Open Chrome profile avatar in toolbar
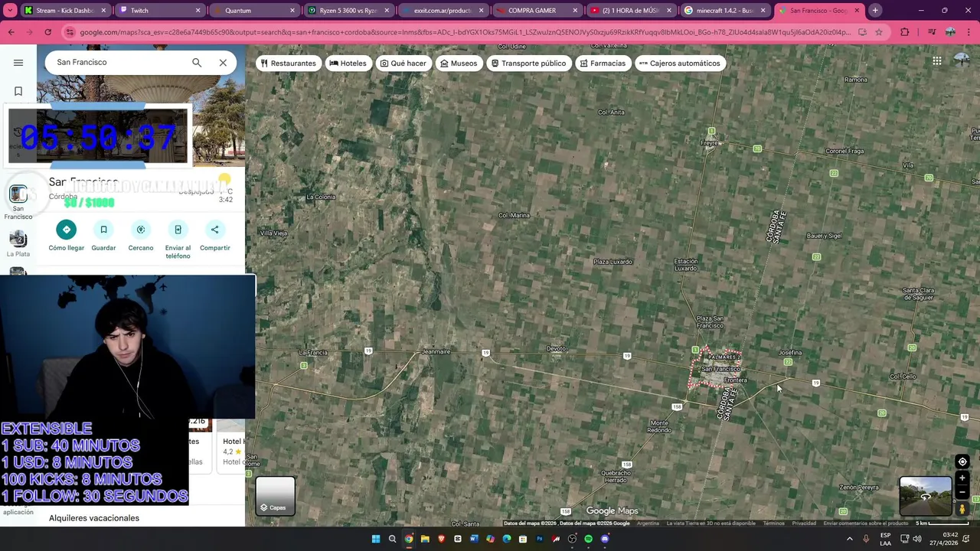980x551 pixels. [950, 32]
